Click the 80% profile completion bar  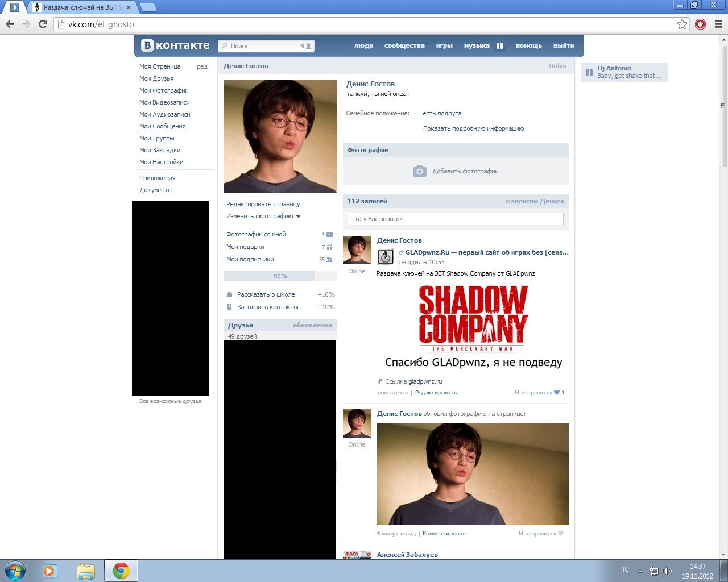(280, 276)
